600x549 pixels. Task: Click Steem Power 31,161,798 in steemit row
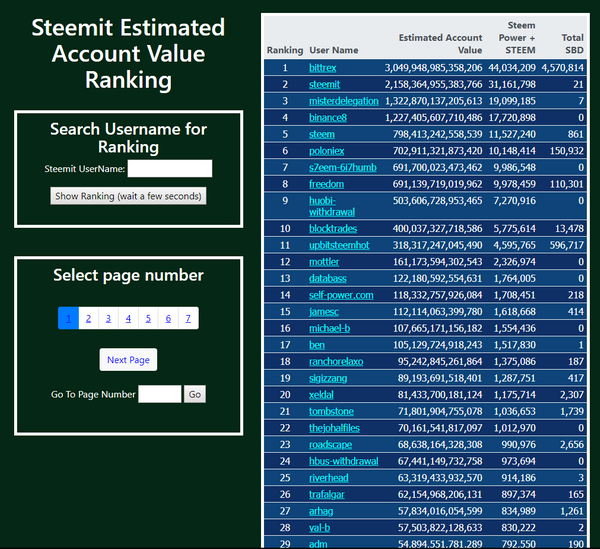512,84
